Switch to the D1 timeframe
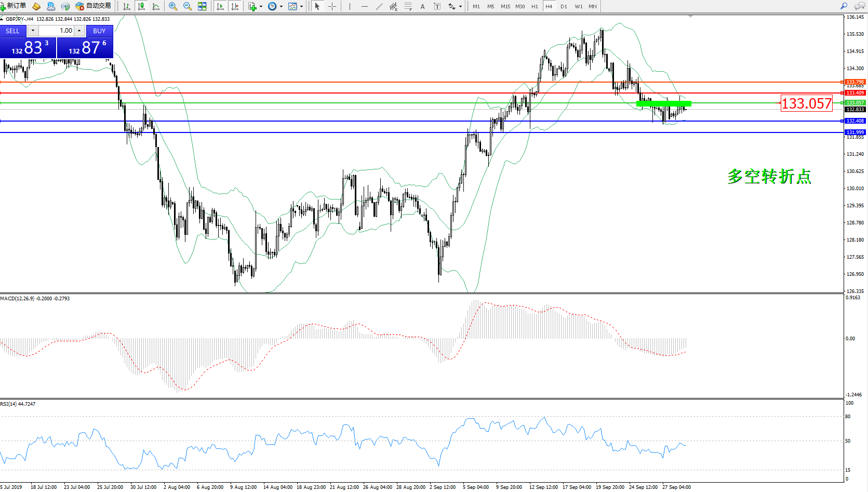Image resolution: width=868 pixels, height=492 pixels. [564, 6]
